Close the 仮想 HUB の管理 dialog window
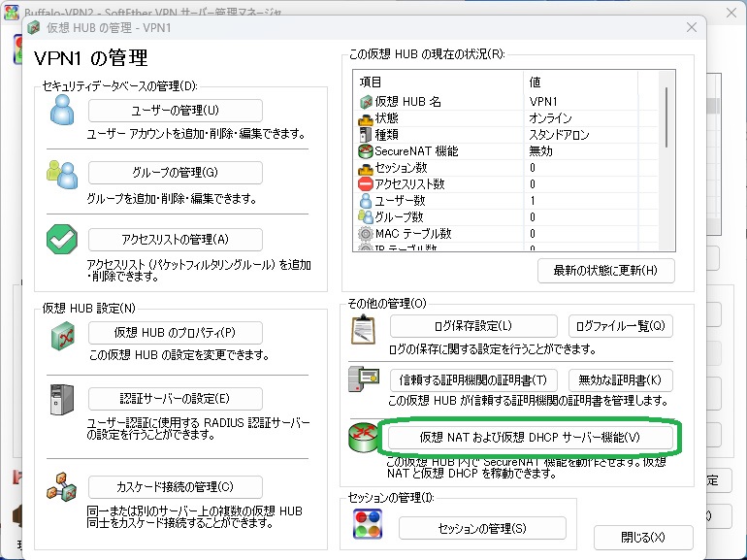The height and width of the screenshot is (560, 747). coord(692,27)
